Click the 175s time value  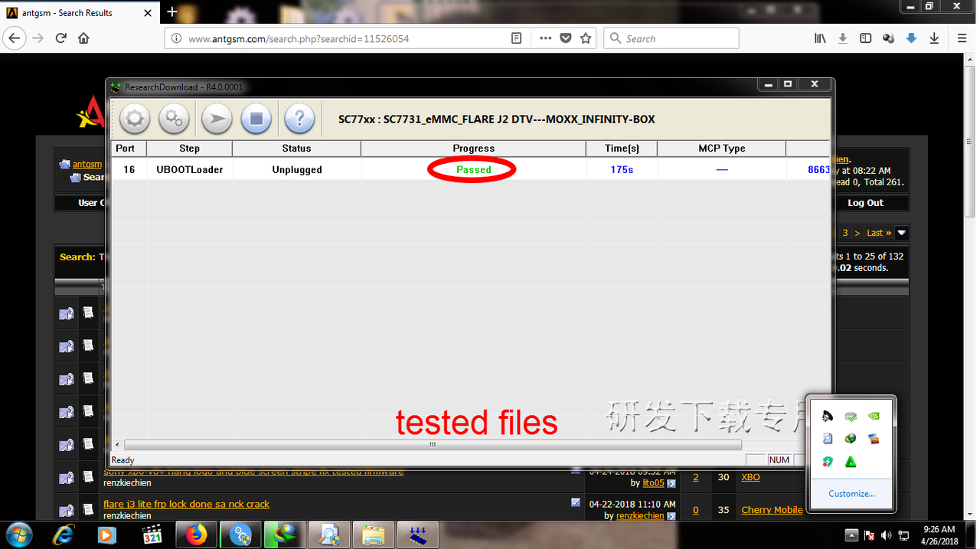pyautogui.click(x=622, y=169)
